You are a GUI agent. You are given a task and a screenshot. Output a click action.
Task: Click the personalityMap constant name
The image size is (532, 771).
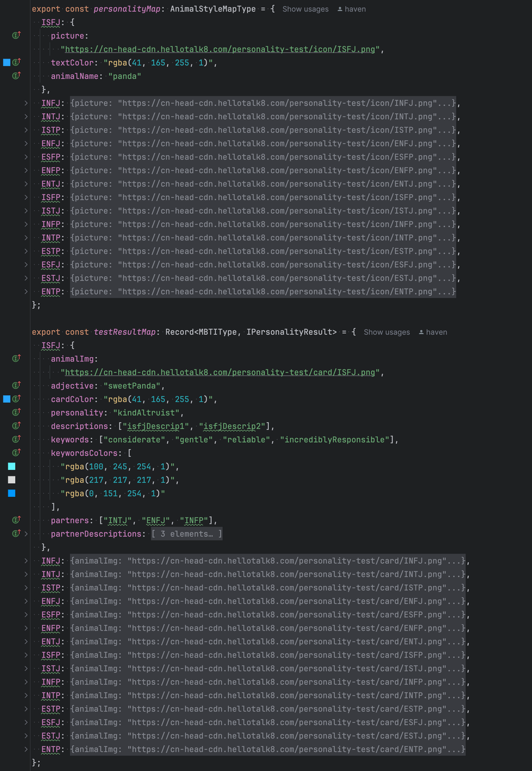[127, 9]
